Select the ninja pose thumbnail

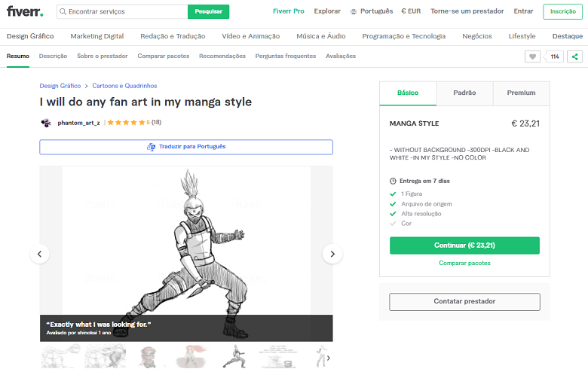point(234,357)
